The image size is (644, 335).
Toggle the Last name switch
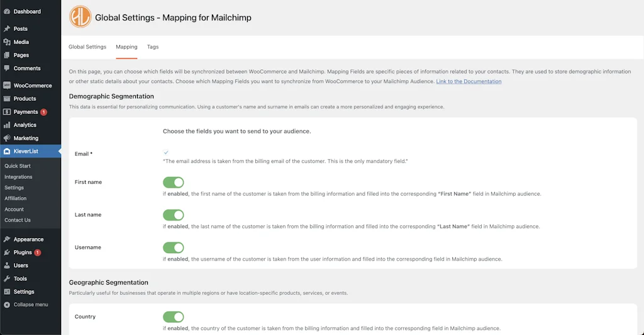click(x=174, y=215)
